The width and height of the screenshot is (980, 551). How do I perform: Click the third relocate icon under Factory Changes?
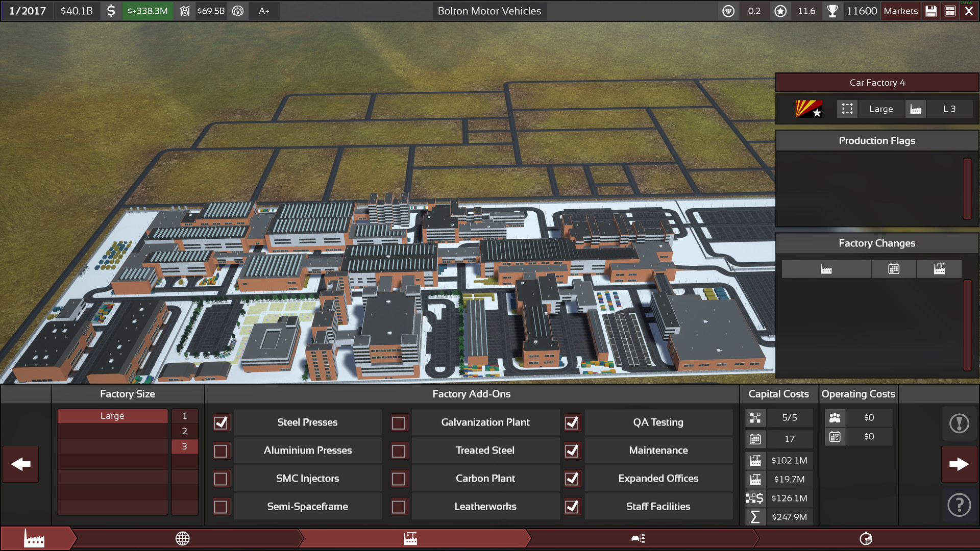[x=939, y=268]
